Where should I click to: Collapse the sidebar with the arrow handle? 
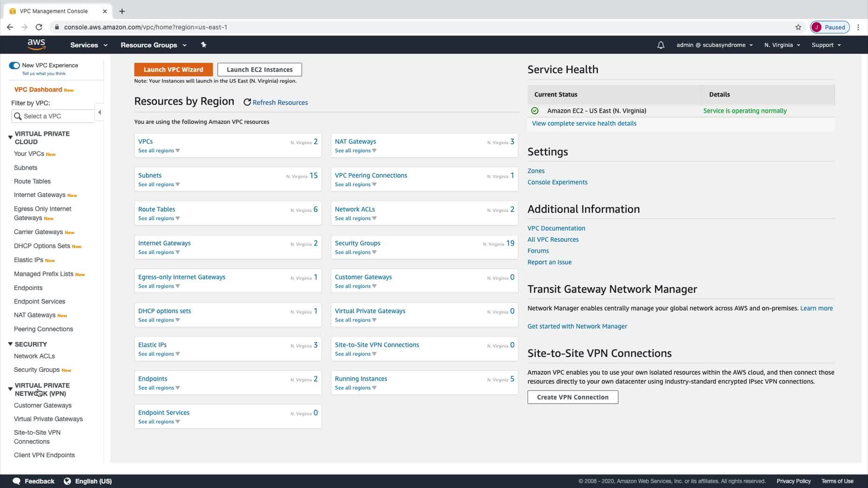click(x=100, y=112)
